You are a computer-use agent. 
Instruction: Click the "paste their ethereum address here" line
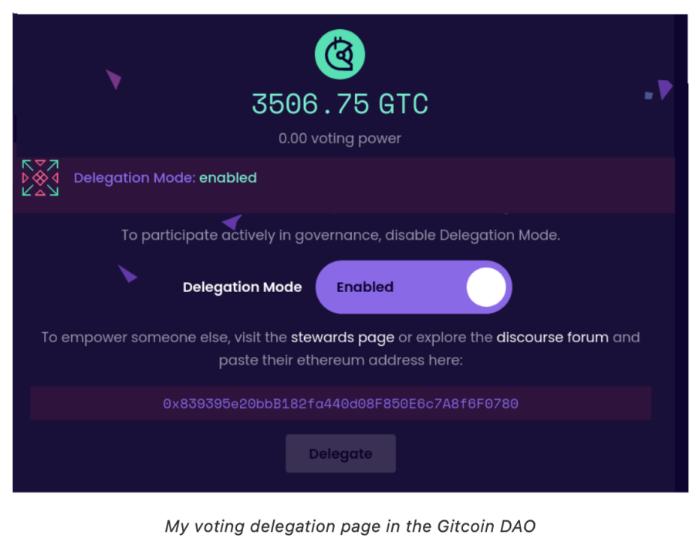coord(340,359)
